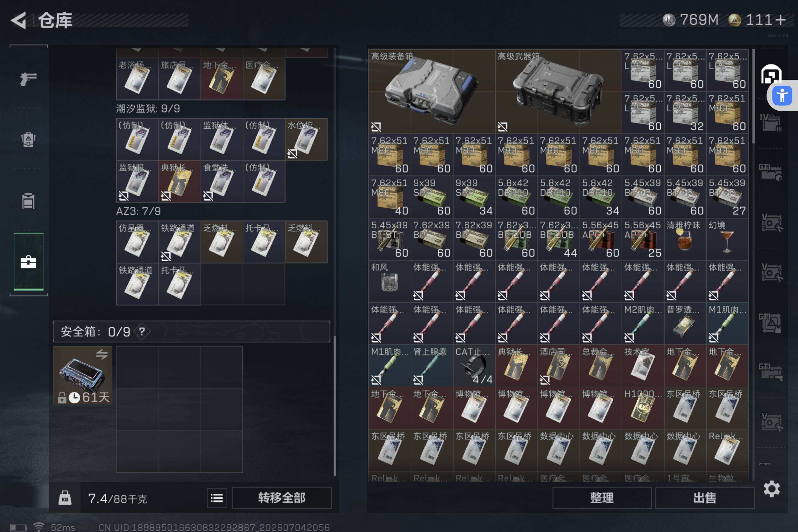Click the safe box question mark help icon
Screen dimensions: 798x532
142,331
